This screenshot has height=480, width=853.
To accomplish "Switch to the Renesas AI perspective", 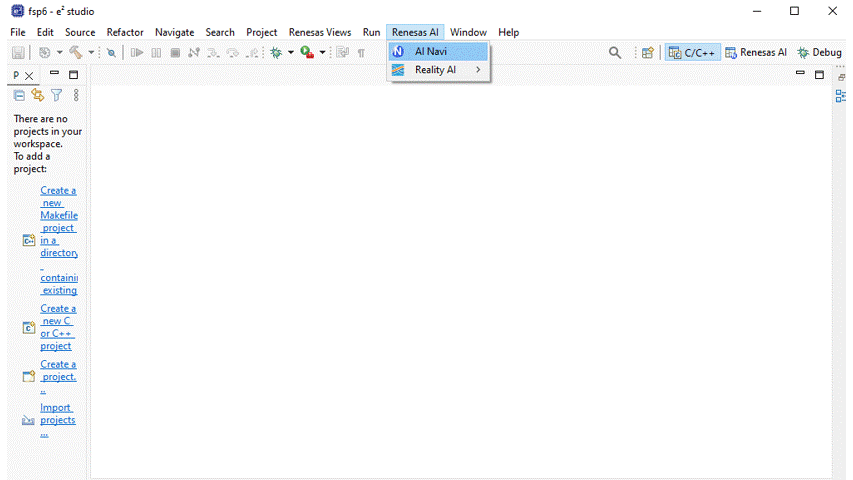I will (x=756, y=52).
